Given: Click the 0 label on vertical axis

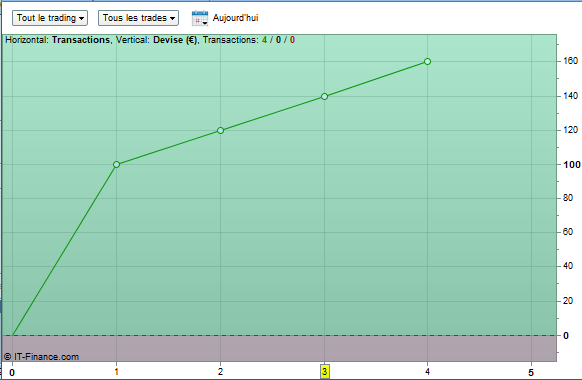Looking at the screenshot, I should [566, 335].
